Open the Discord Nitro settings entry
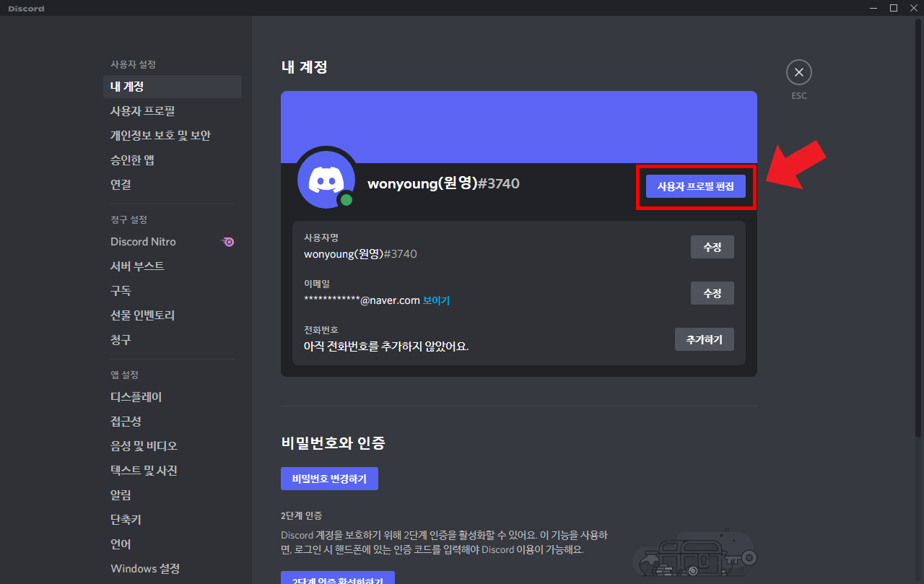This screenshot has height=584, width=924. coord(173,242)
